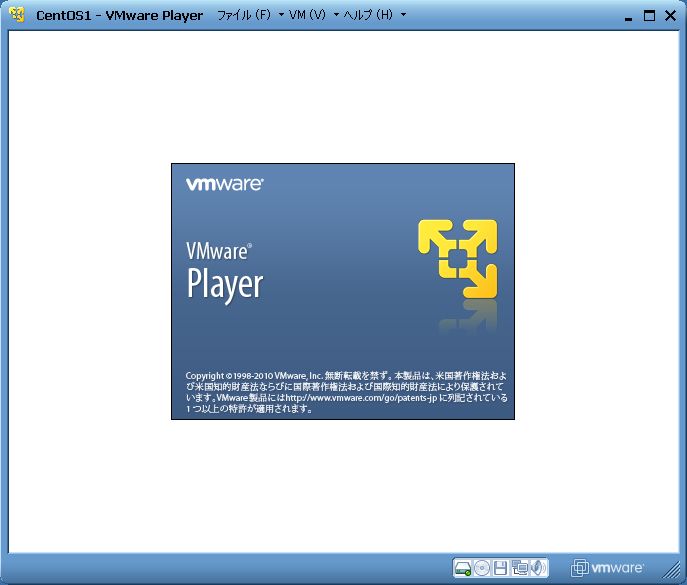Click the window resize grip corner
687x585 pixels.
pyautogui.click(x=672, y=571)
